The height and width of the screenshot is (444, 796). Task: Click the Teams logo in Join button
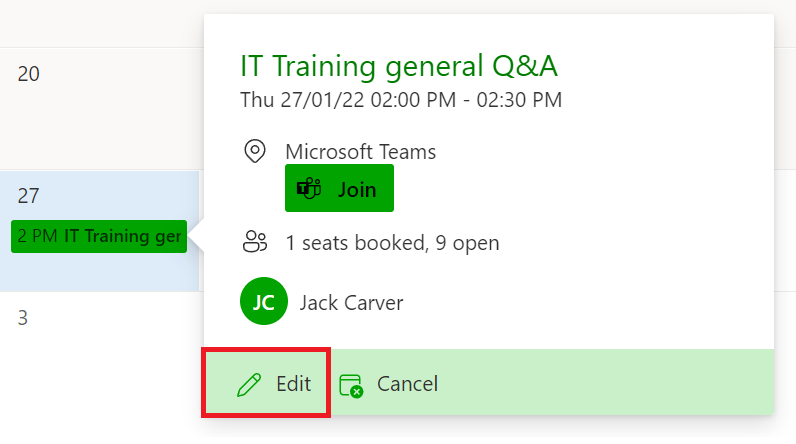point(309,189)
